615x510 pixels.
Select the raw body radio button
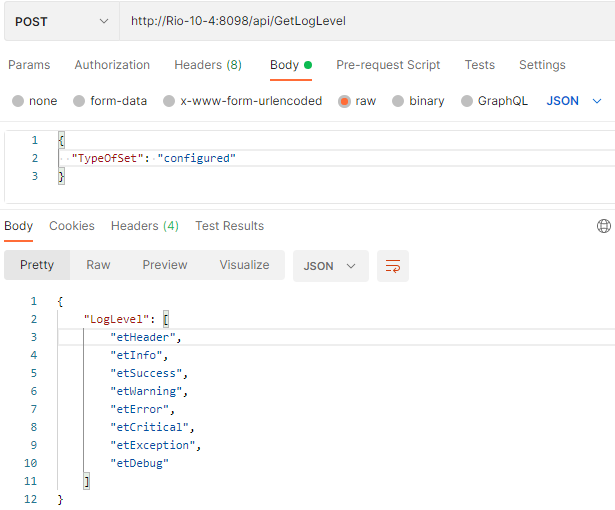(x=345, y=101)
